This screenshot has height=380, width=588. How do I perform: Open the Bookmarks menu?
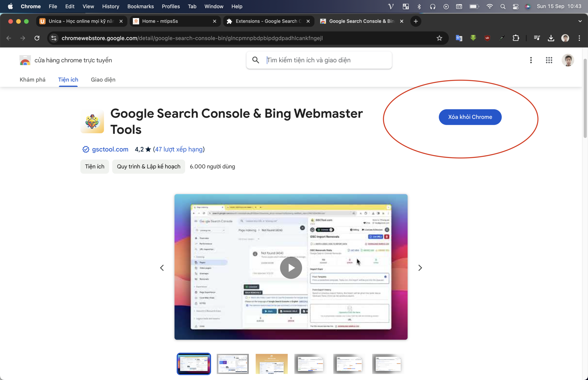click(141, 6)
